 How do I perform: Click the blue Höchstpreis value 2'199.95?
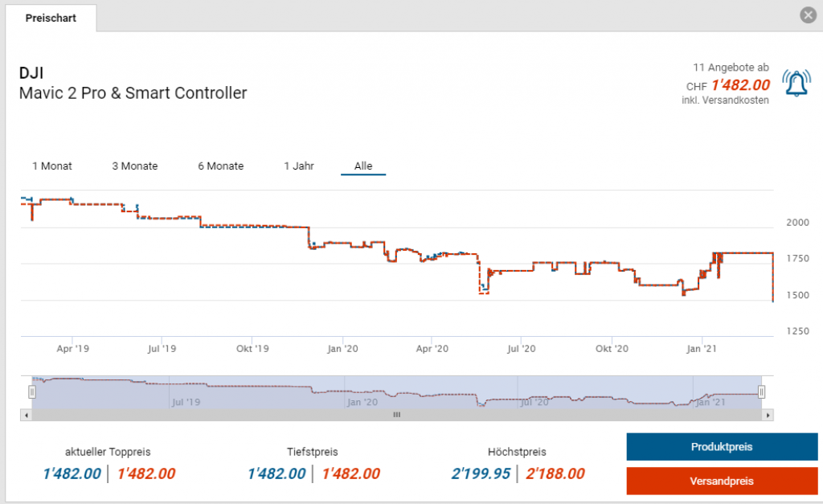point(481,473)
